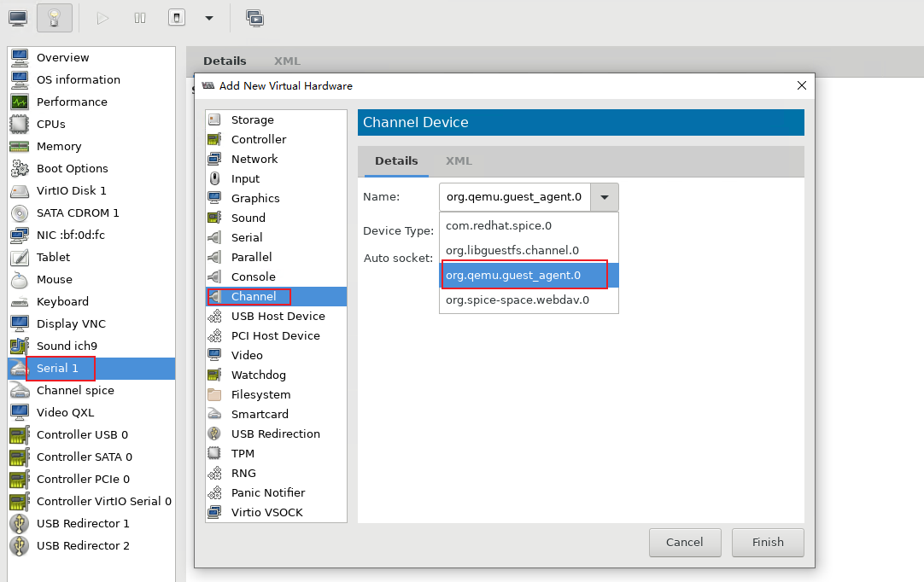Select Network hardware type
Viewport: 924px width, 582px height.
pos(253,159)
